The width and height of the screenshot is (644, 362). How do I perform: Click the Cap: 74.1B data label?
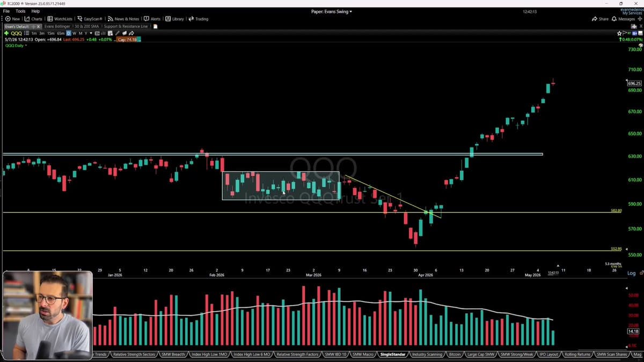pos(128,39)
